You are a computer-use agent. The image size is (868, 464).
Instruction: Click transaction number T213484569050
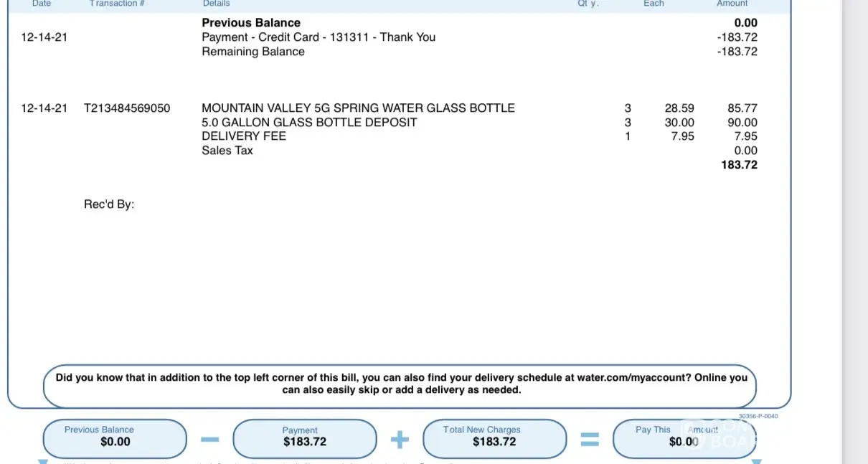pos(127,108)
